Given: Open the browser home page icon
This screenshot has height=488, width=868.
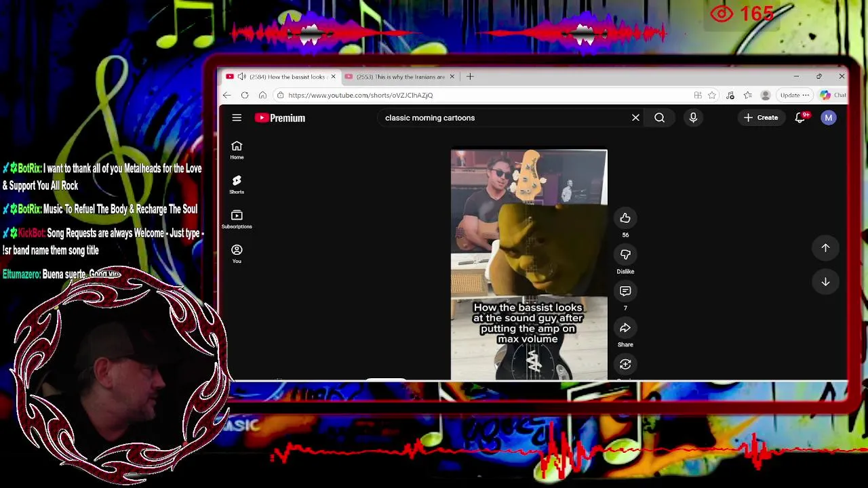Looking at the screenshot, I should tap(262, 95).
